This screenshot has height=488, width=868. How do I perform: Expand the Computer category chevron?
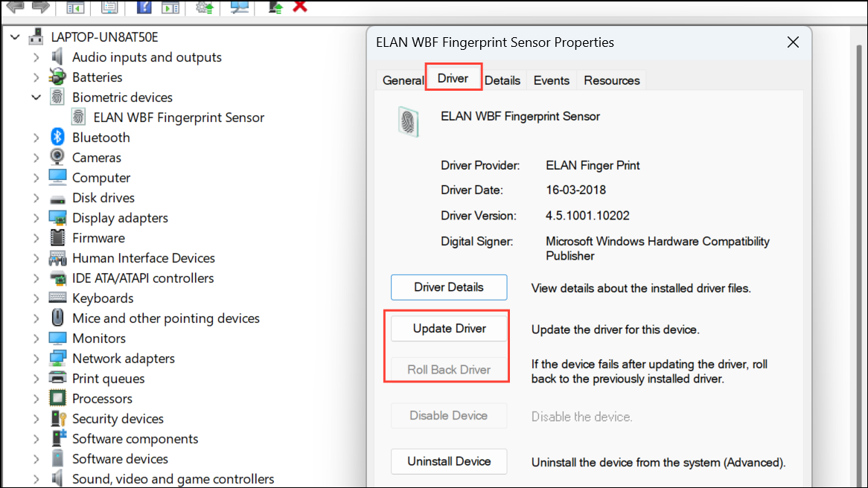[36, 178]
